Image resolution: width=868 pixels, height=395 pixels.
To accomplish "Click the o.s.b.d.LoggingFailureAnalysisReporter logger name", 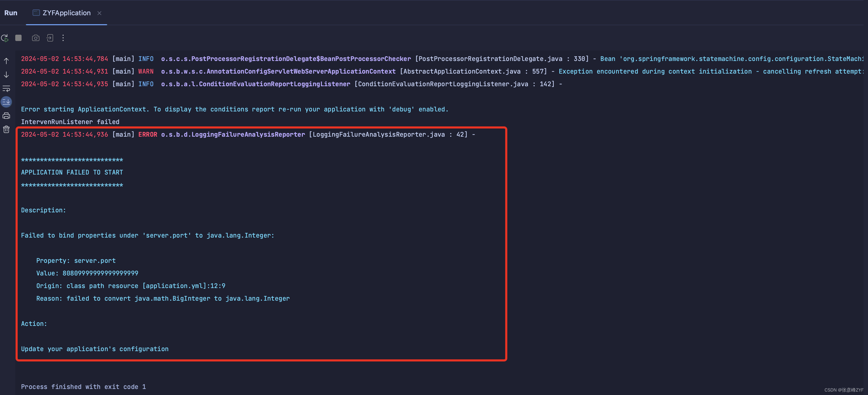I will click(233, 135).
